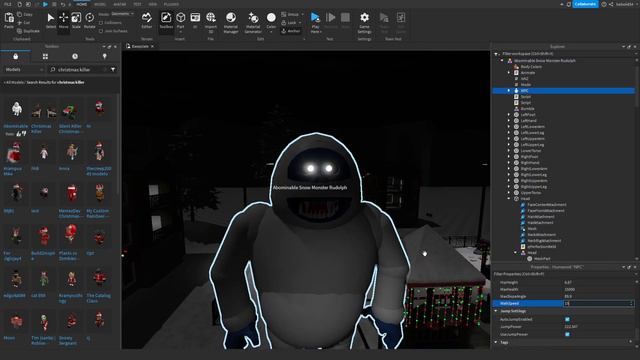The image size is (640, 360).
Task: Open the FILE menu
Action: click(x=7, y=4)
